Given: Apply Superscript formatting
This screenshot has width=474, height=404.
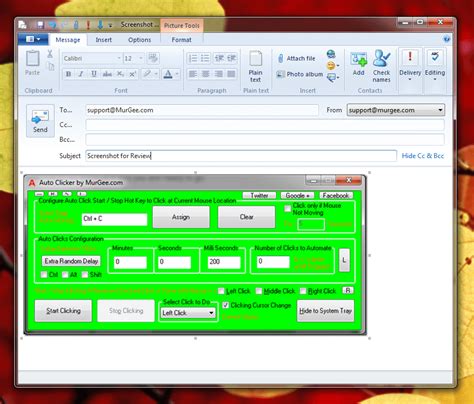Looking at the screenshot, I should (133, 74).
